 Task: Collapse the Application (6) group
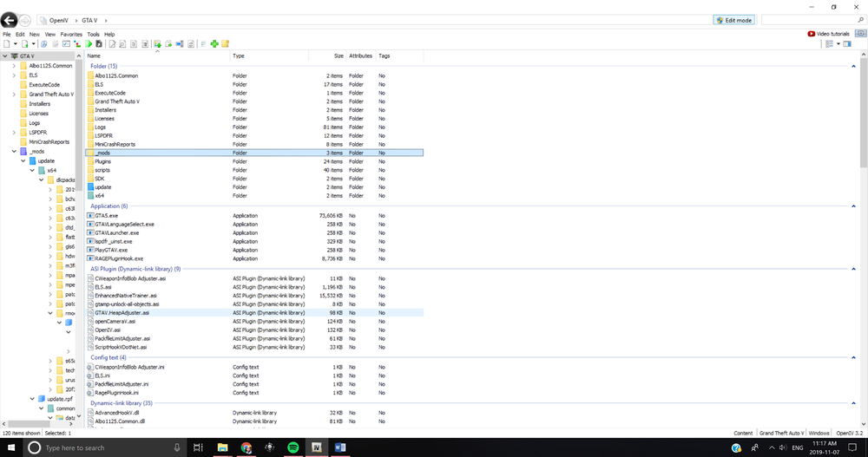pos(853,206)
